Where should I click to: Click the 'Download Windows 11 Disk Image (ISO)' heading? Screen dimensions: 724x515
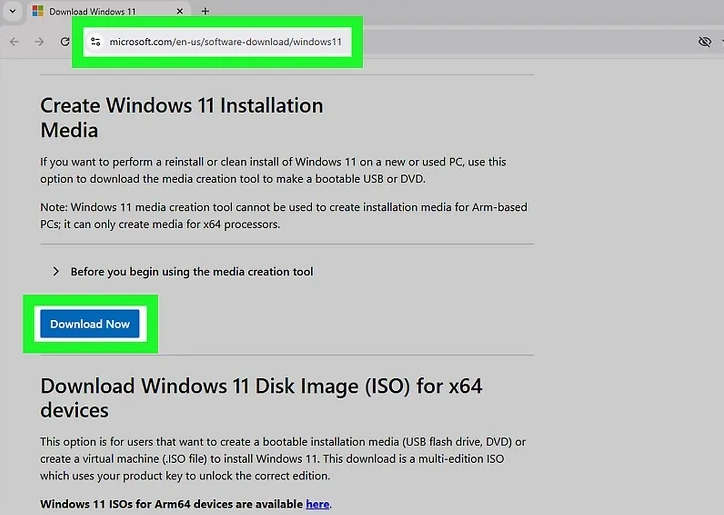(261, 397)
